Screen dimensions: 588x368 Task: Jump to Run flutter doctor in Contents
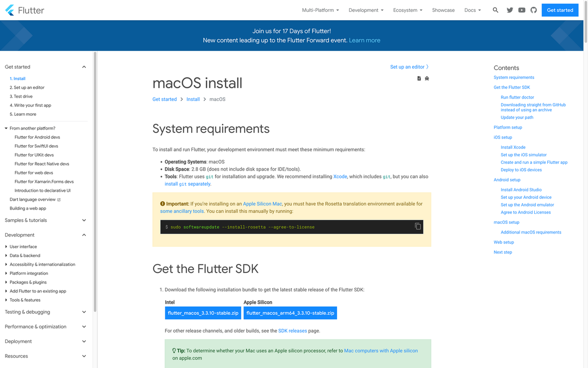[x=517, y=97]
